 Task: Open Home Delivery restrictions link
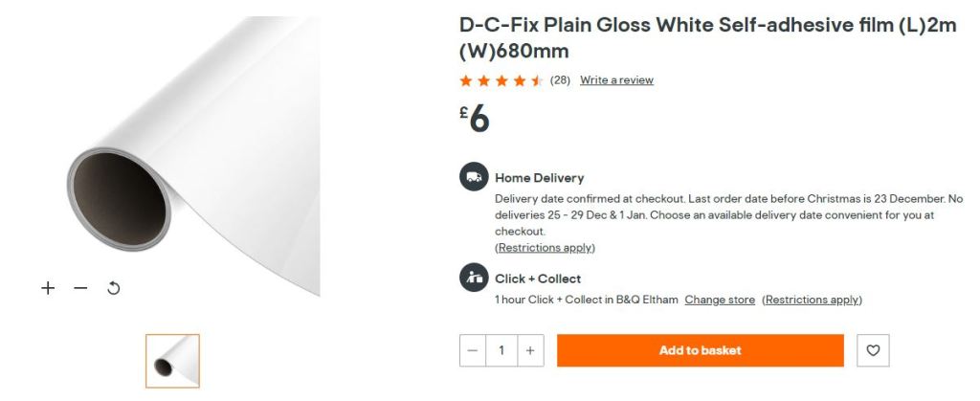(x=545, y=248)
